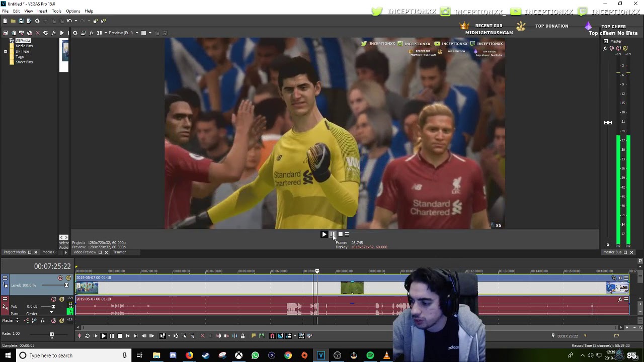Open the Preview (Full) quality dropdown
Viewport: 644px width, 362px height.
point(123,33)
